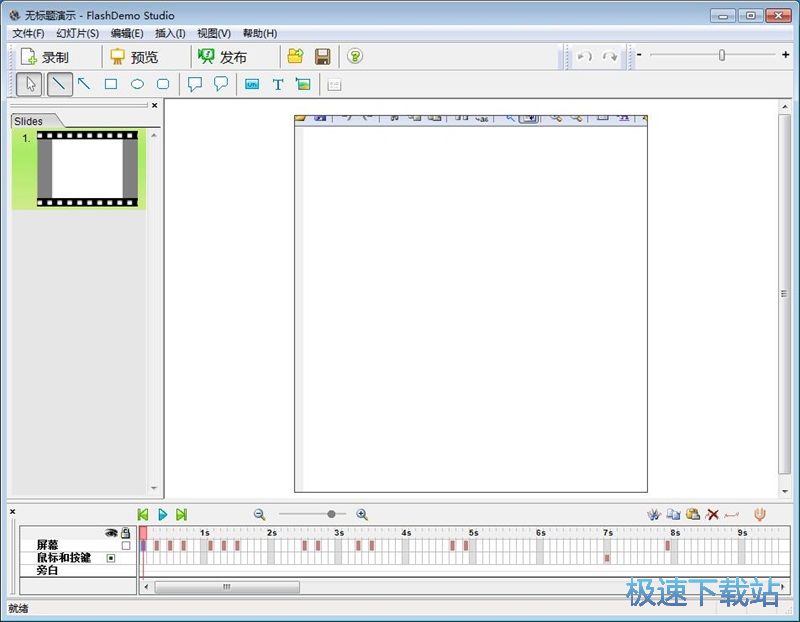Select slide 1 thumbnail
This screenshot has height=622, width=800.
click(87, 169)
